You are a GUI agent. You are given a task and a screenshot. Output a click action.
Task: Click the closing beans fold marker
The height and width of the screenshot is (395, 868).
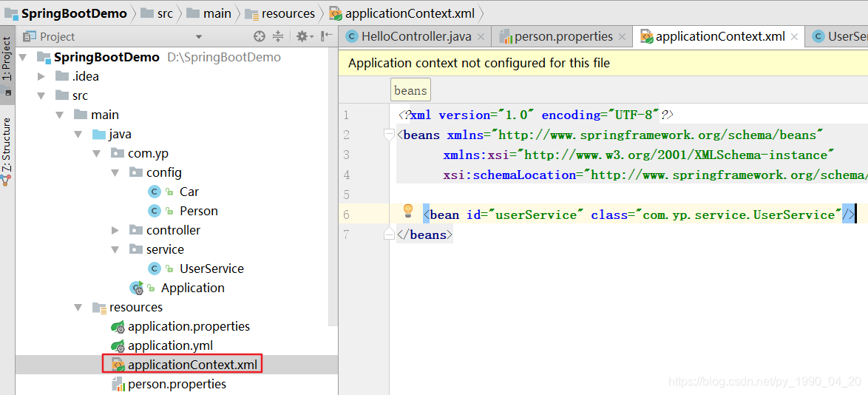coord(389,234)
